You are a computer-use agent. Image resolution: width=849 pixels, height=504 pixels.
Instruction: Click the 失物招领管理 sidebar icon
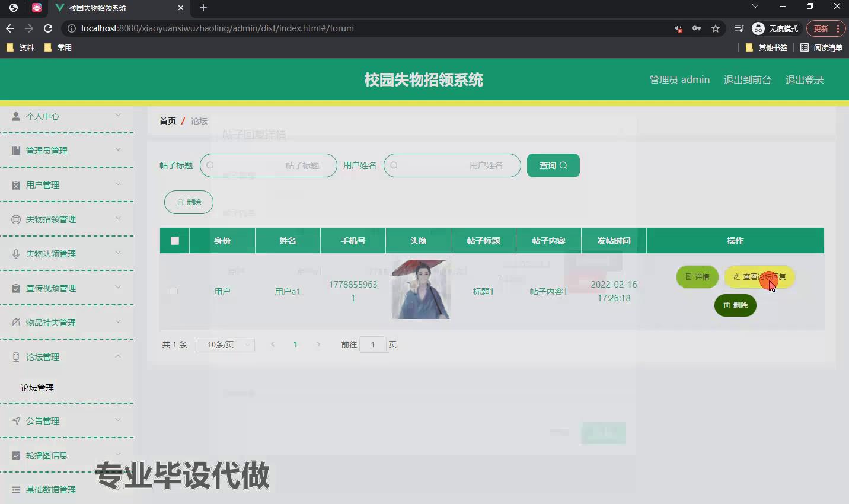[x=16, y=219]
